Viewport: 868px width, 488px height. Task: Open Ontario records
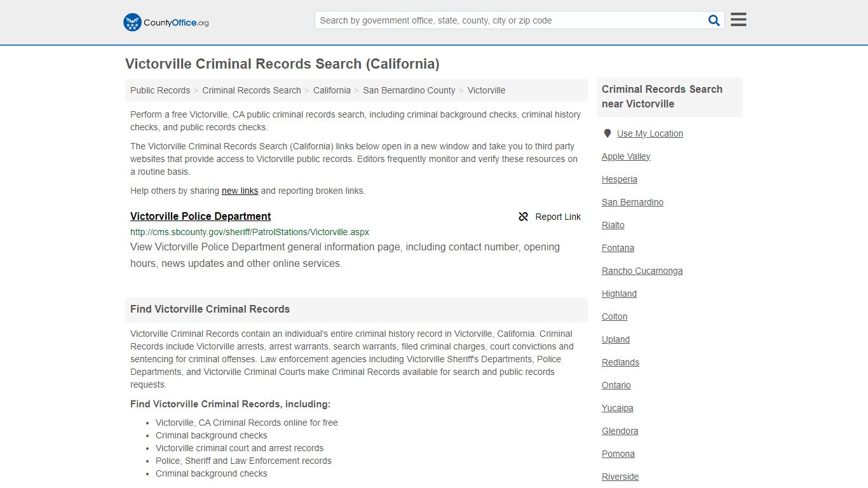[x=616, y=385]
